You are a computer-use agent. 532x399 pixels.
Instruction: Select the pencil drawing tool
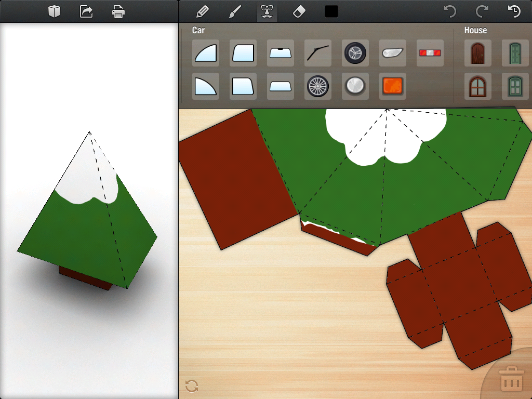[202, 11]
